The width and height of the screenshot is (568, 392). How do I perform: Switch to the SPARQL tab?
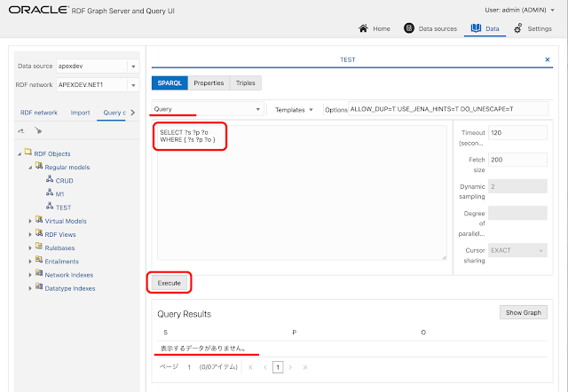170,82
